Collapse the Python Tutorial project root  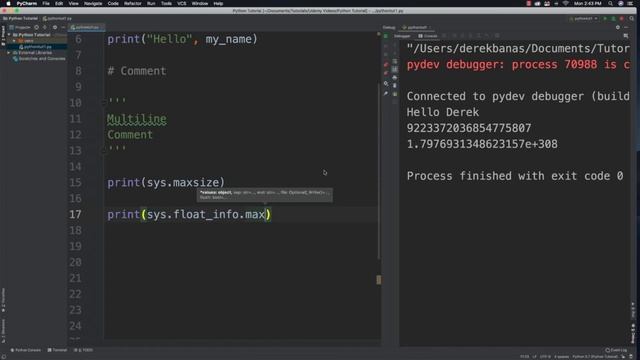point(9,35)
